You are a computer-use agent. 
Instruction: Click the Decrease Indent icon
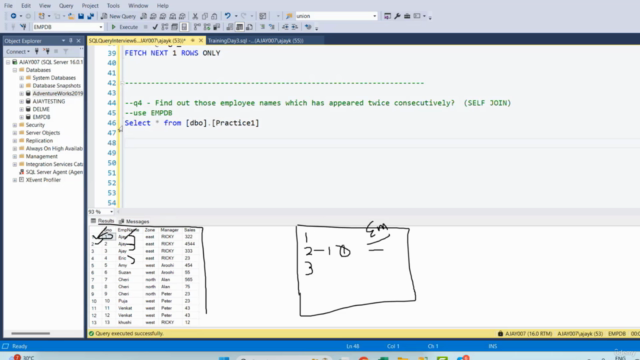point(285,27)
